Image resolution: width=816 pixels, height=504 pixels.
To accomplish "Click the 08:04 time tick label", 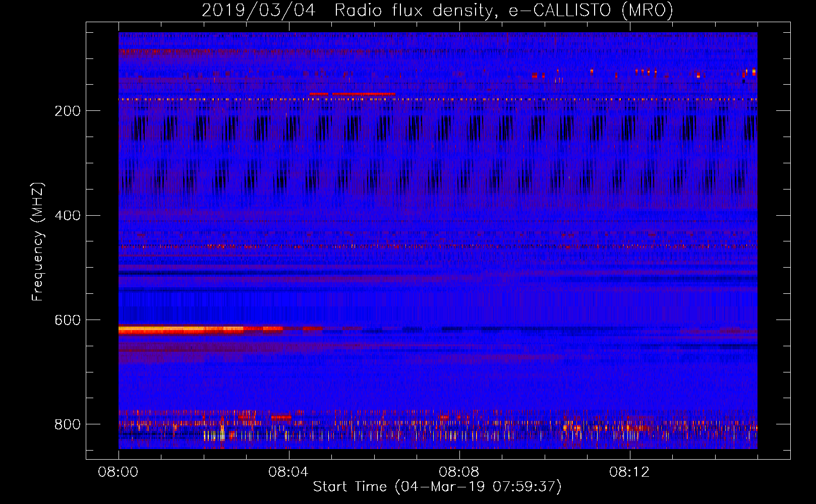I will (288, 472).
